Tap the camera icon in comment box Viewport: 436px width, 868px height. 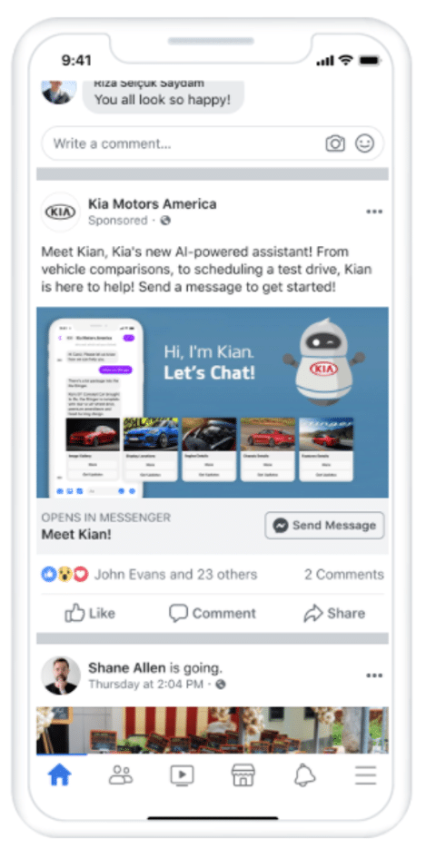point(334,144)
